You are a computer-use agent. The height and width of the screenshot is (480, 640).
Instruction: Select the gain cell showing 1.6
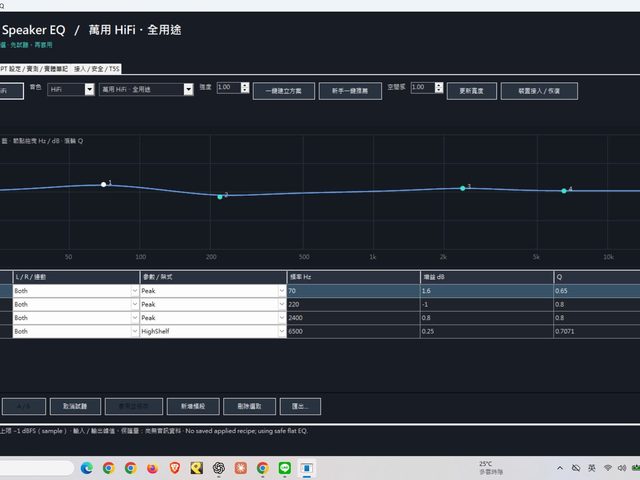[x=487, y=291]
